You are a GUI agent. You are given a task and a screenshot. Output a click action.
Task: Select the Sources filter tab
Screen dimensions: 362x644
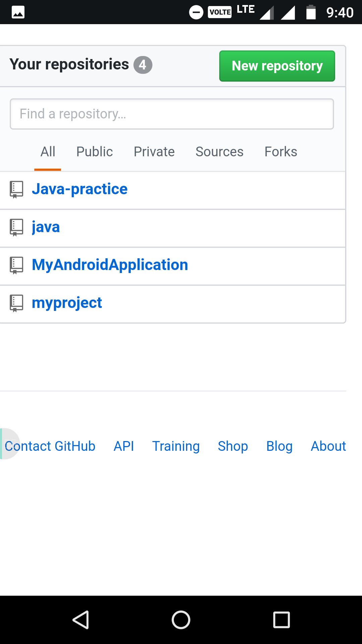220,152
